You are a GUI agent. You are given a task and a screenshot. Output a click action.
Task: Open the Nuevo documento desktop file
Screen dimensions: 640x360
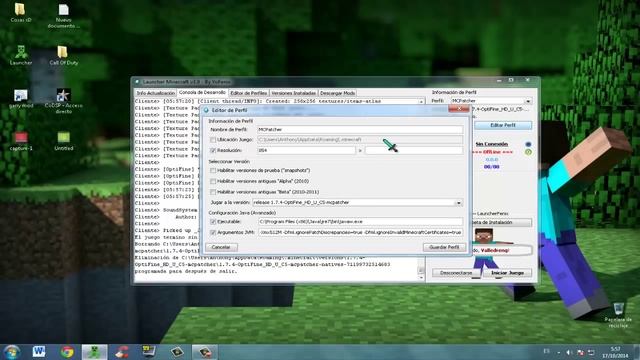[63, 16]
